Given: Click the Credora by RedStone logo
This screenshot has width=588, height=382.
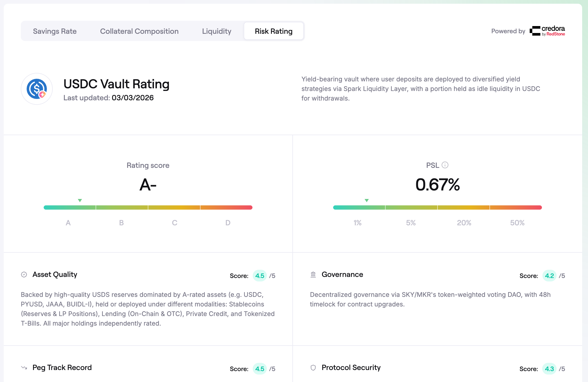Looking at the screenshot, I should point(547,31).
